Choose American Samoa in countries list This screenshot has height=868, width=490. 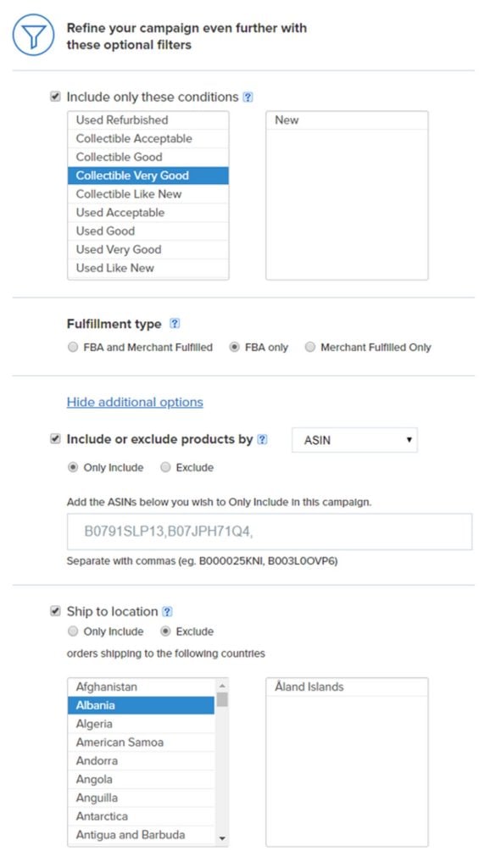click(142, 743)
